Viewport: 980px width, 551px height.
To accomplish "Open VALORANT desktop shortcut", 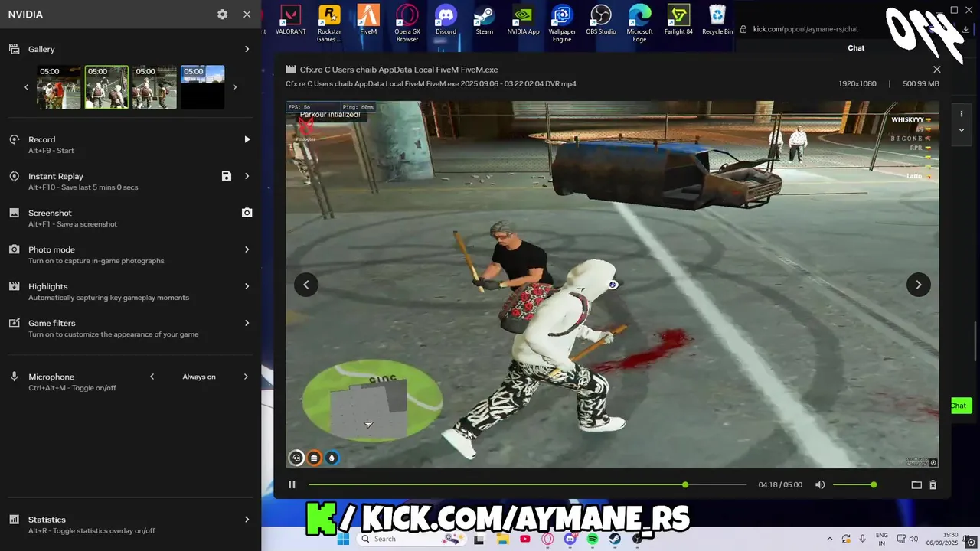I will point(291,20).
